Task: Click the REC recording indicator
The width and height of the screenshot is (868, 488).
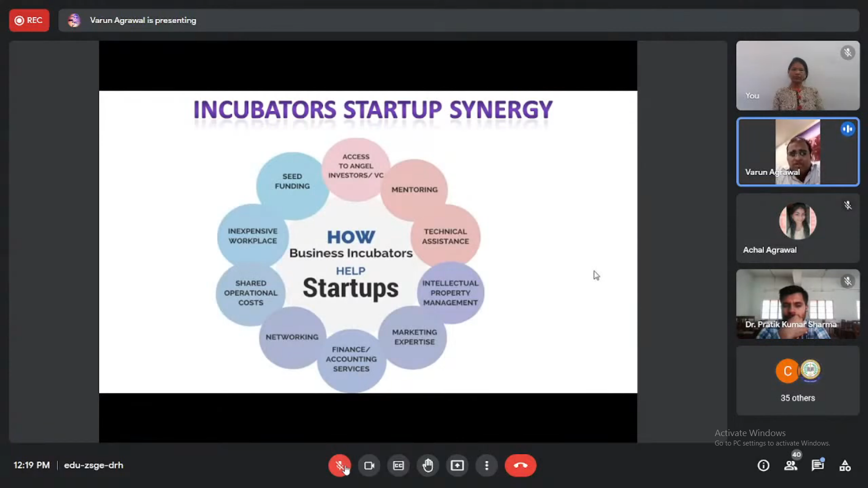Action: [x=29, y=20]
